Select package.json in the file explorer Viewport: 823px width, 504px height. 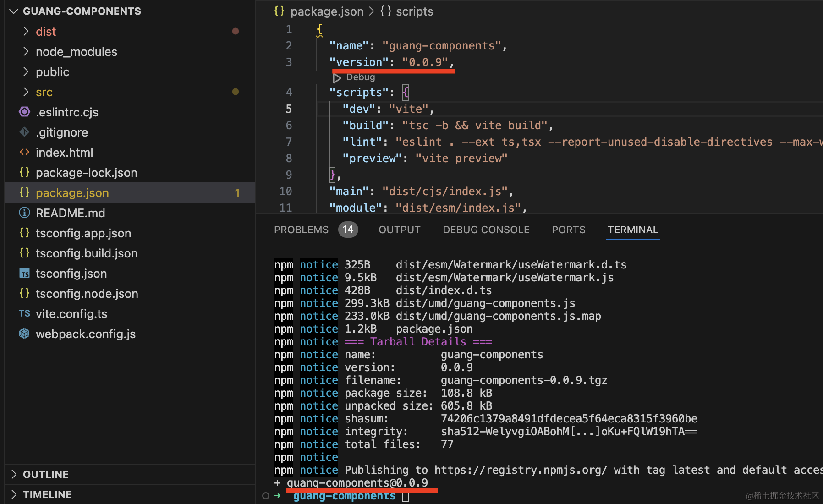(x=72, y=193)
